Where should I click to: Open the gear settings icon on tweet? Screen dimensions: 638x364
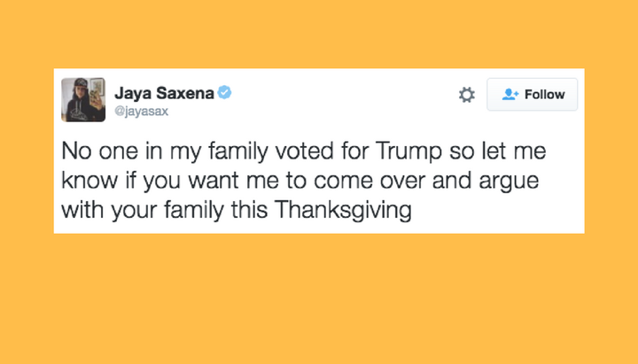pyautogui.click(x=466, y=95)
